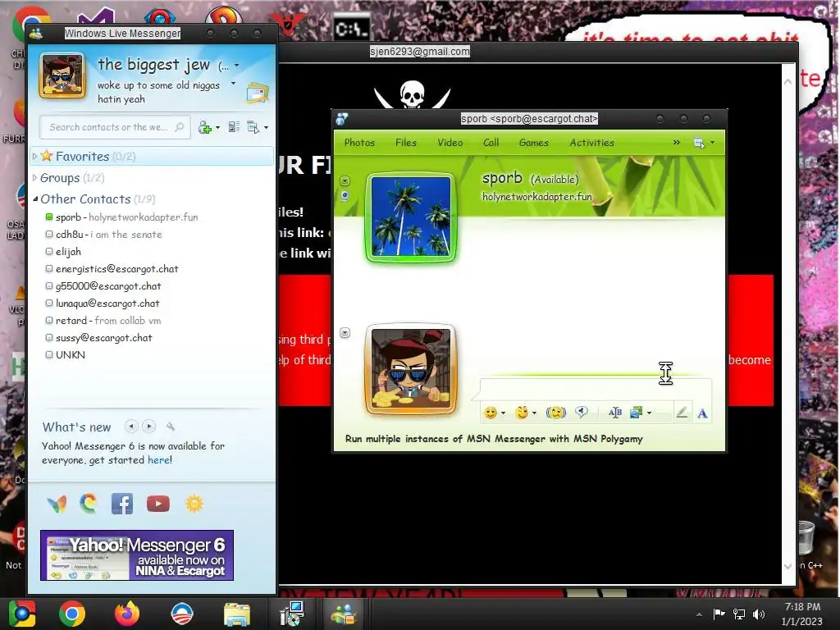Click the crescent C icon beside MSN butterfly

pos(89,504)
